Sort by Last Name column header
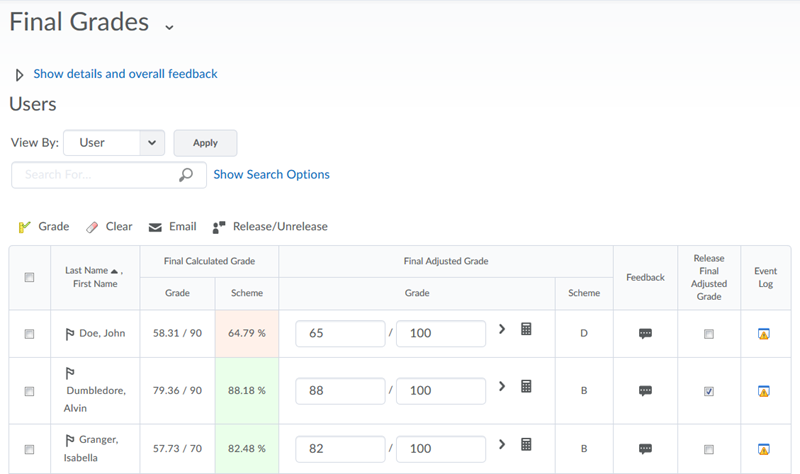800x474 pixels. pos(86,270)
